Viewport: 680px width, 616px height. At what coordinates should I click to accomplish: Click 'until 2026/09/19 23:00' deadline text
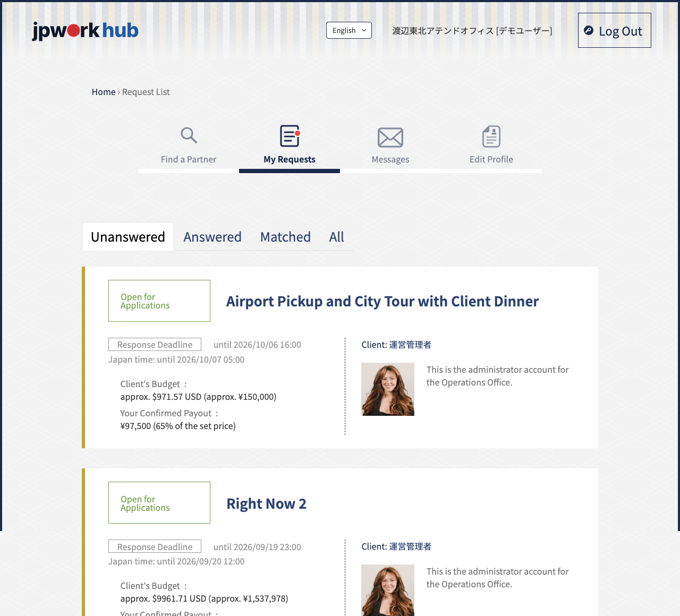point(257,547)
